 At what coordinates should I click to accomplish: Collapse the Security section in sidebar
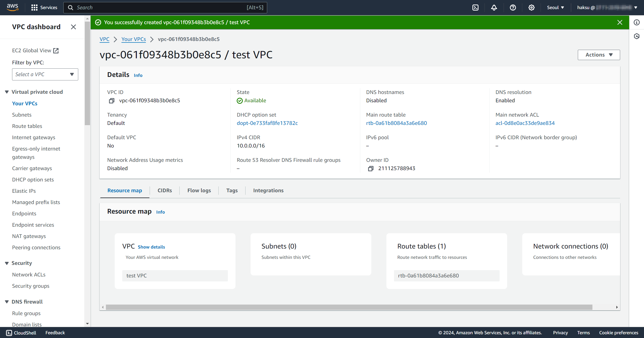click(7, 263)
